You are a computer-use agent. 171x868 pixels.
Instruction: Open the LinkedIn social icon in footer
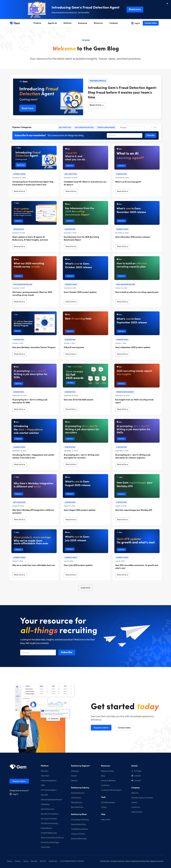click(132, 776)
